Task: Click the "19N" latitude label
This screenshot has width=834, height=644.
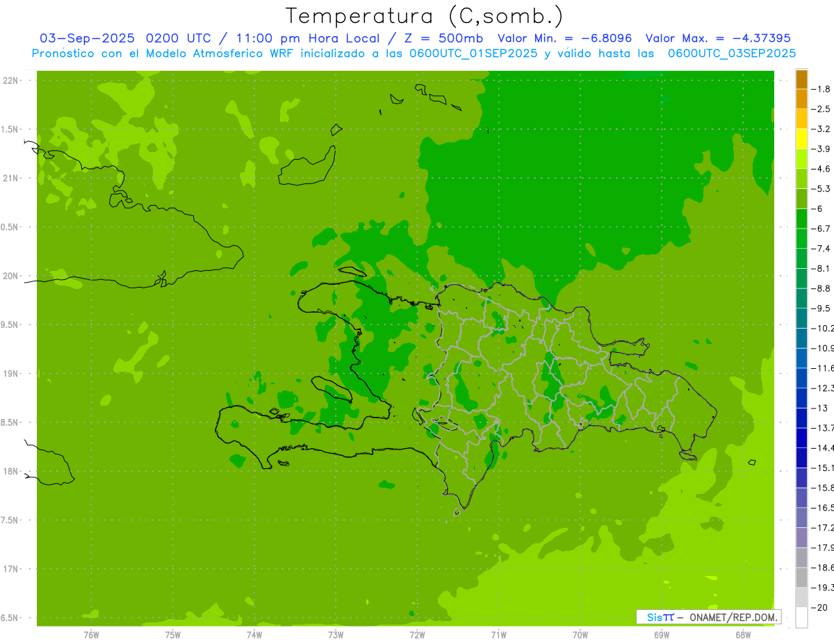Action: pyautogui.click(x=10, y=374)
